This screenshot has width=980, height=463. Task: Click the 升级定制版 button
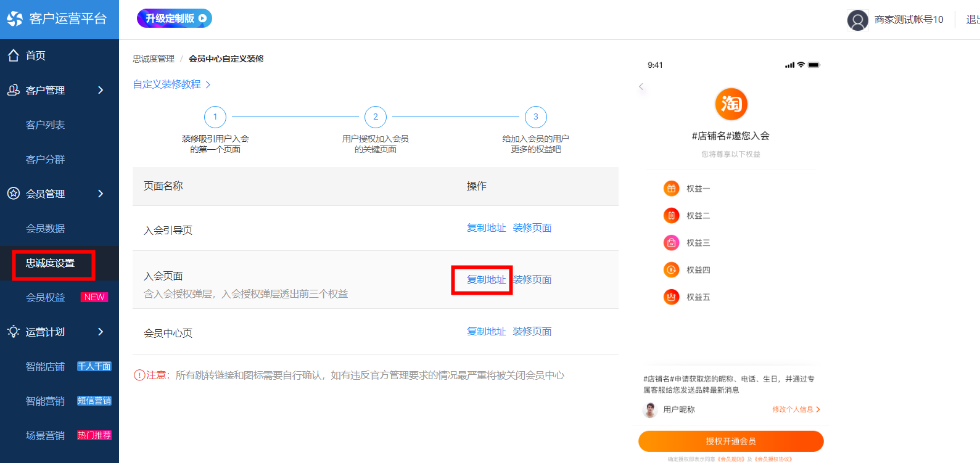coord(175,18)
